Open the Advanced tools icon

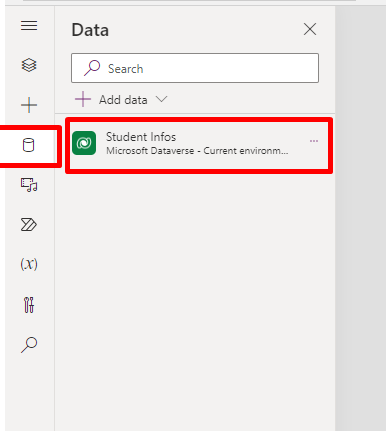pos(29,305)
